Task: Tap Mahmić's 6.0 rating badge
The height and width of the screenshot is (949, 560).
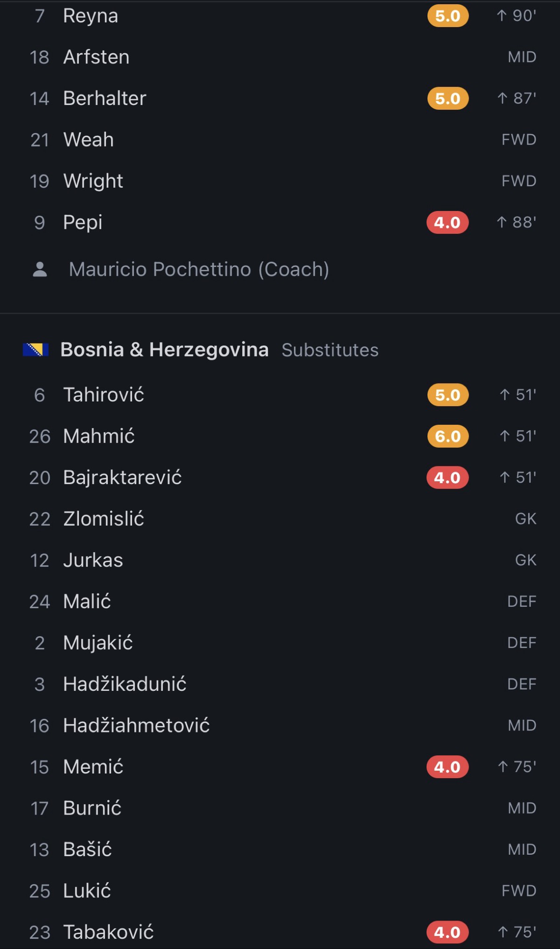Action: click(448, 436)
